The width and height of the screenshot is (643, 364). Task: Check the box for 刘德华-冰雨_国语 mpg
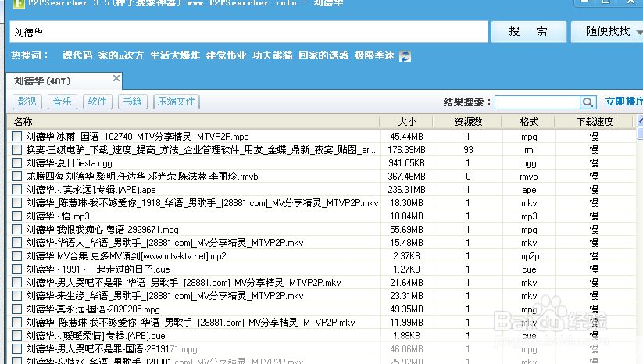[17, 136]
